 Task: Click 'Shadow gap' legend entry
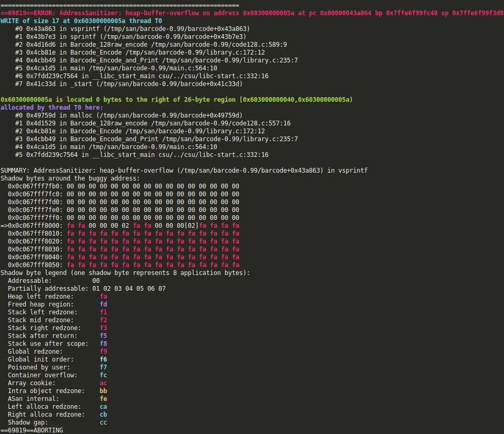[57, 423]
